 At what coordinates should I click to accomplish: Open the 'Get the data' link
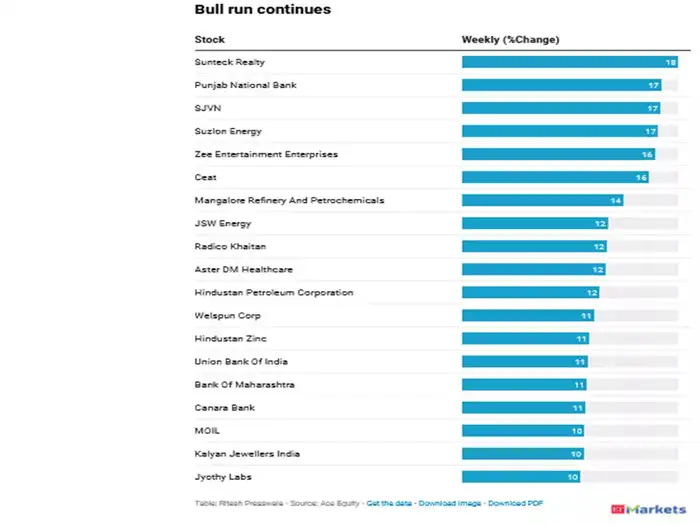(x=388, y=502)
